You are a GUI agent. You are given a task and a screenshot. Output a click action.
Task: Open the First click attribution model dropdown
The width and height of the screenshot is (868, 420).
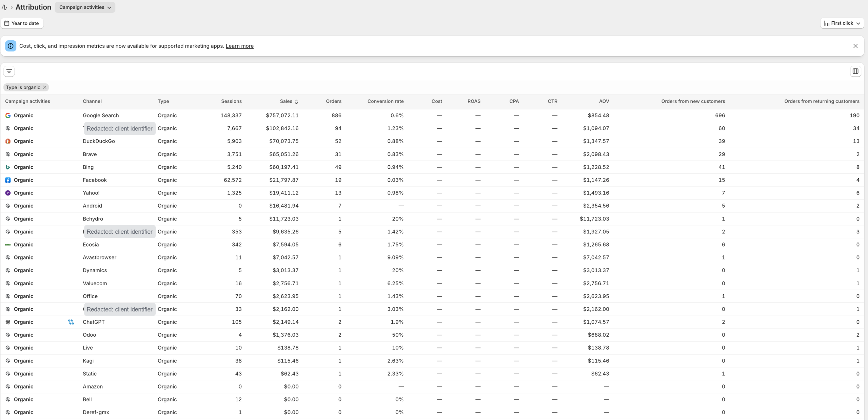coord(842,23)
